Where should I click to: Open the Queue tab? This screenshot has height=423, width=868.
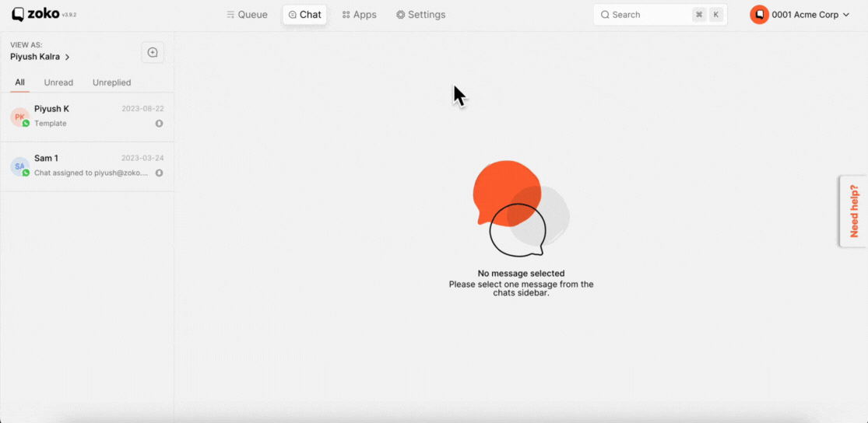(x=247, y=15)
